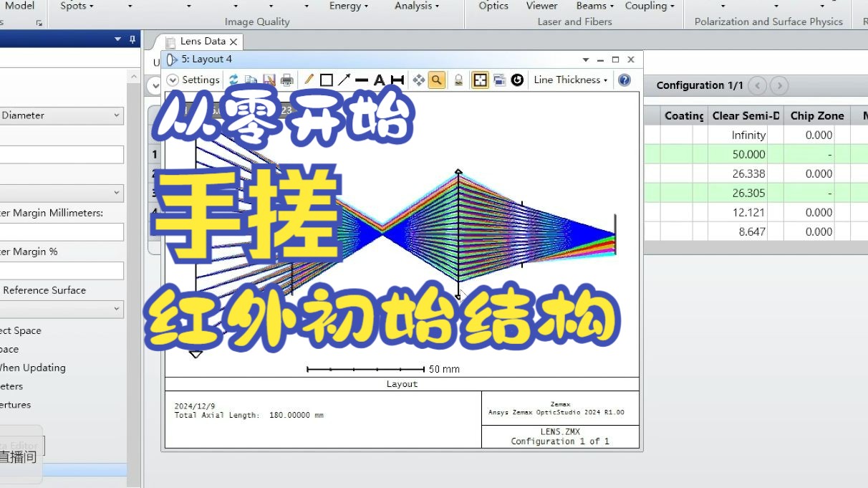Click Configuration 1/1 label

tap(700, 85)
